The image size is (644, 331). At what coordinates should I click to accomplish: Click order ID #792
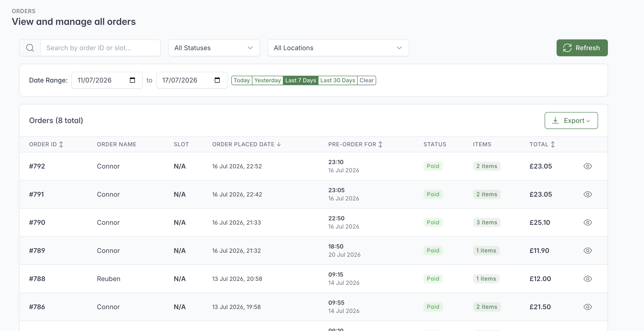pyautogui.click(x=37, y=166)
